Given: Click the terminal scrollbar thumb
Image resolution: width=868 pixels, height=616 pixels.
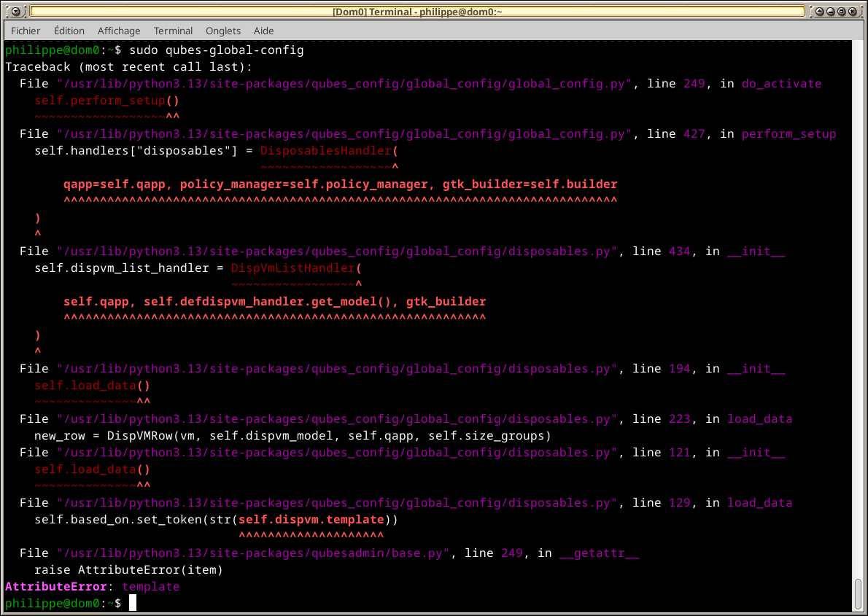Looking at the screenshot, I should pyautogui.click(x=858, y=594).
